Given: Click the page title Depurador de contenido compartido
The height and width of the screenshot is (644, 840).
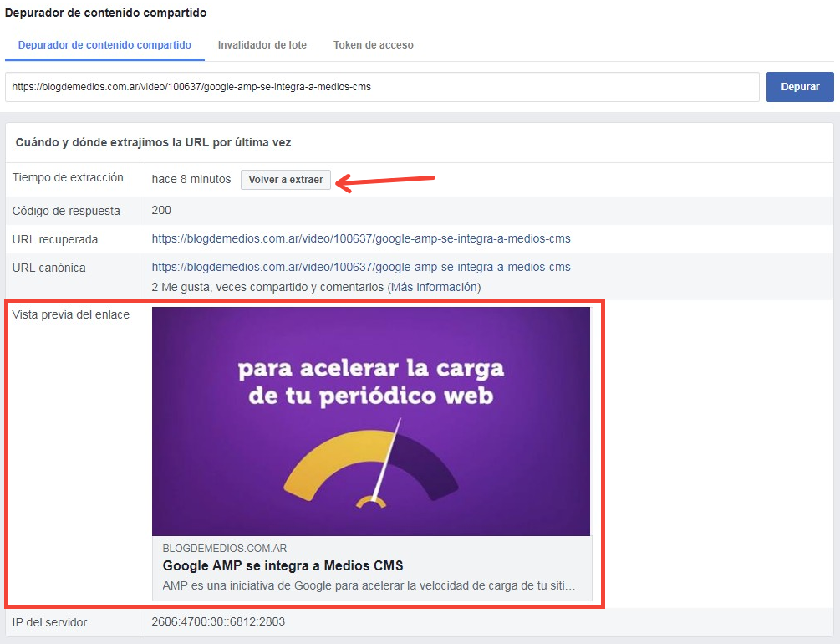Looking at the screenshot, I should (105, 13).
